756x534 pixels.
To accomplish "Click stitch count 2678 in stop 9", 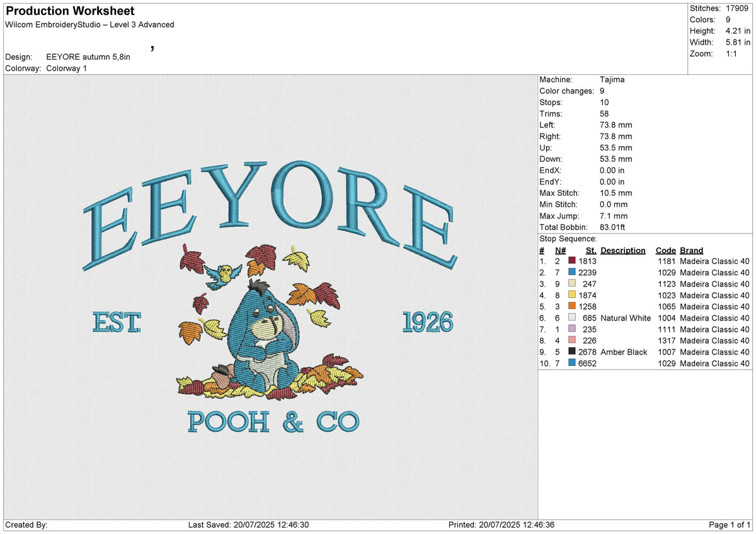I will pos(587,352).
